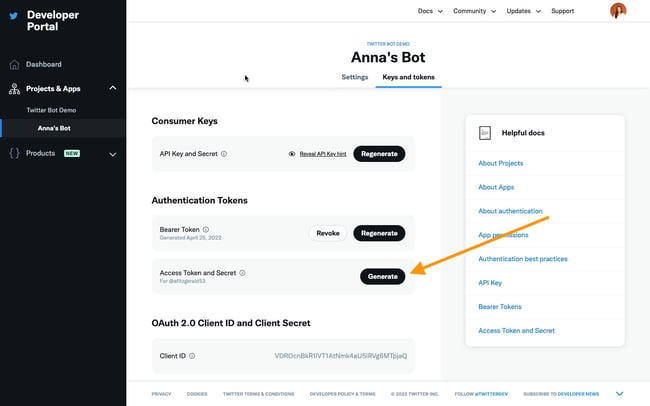Collapse the Projects & Apps section

(113, 88)
